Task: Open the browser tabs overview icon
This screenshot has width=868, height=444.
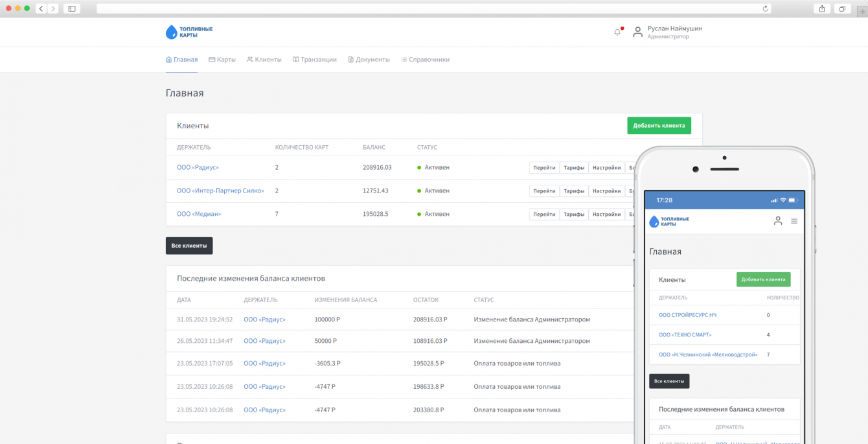Action: pos(842,8)
